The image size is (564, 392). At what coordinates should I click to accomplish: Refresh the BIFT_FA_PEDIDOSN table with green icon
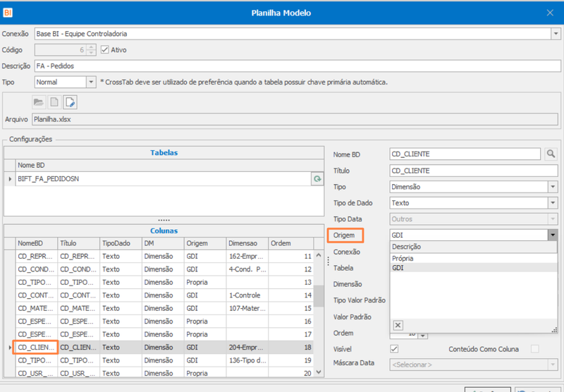coord(317,179)
